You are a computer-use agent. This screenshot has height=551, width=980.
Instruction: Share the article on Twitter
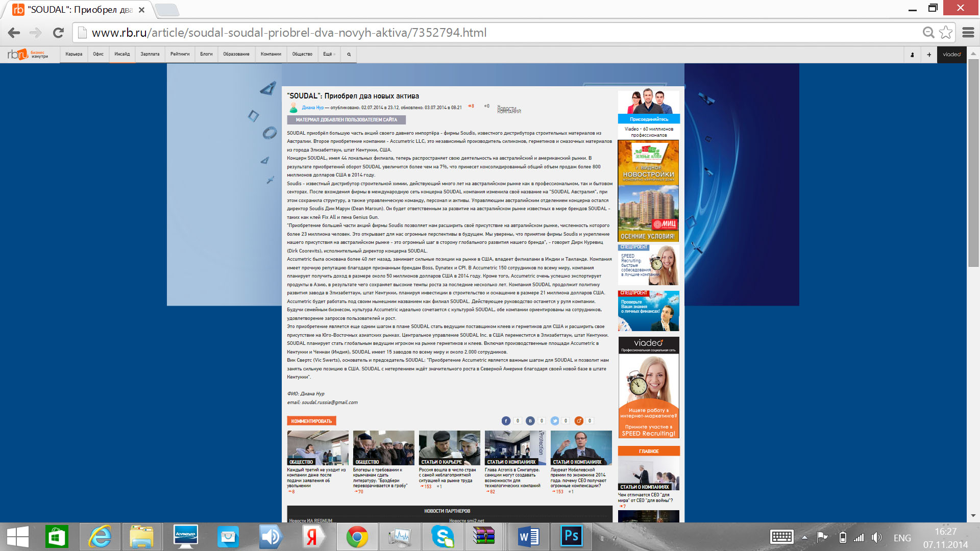555,421
